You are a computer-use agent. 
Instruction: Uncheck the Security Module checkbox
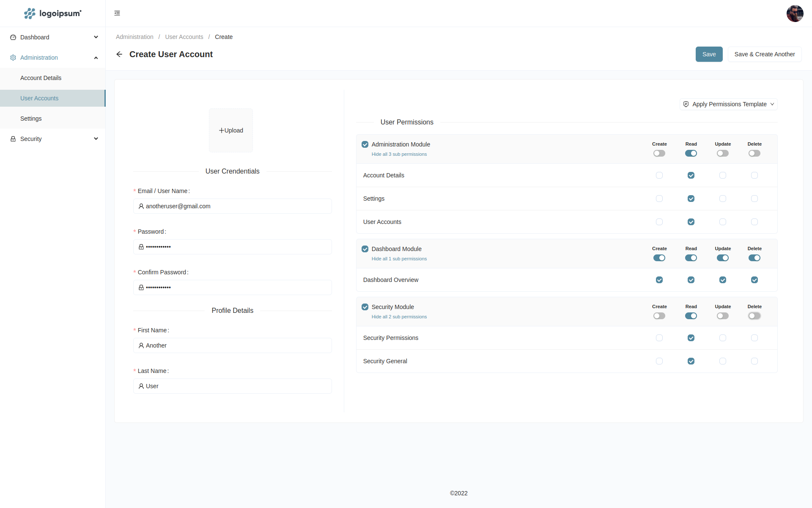(365, 307)
